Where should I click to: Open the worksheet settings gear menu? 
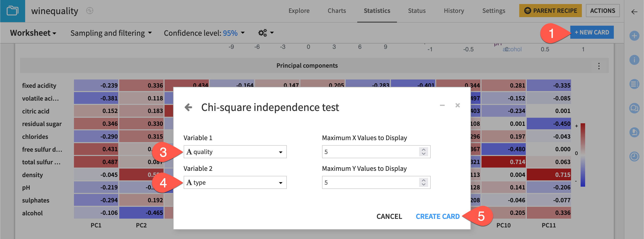pyautogui.click(x=262, y=33)
